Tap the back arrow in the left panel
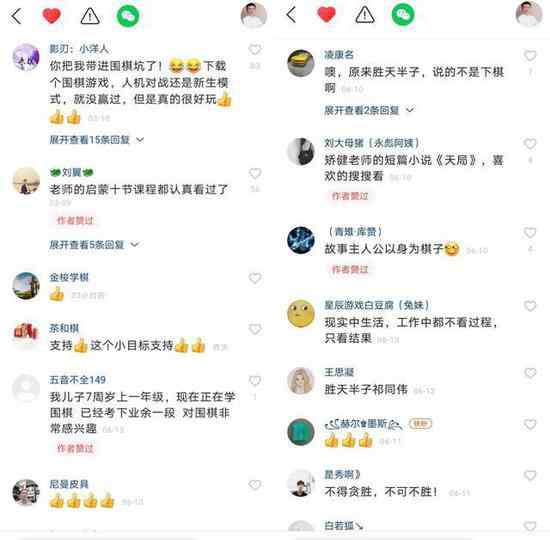Screen dimensions: 550x540 click(x=16, y=16)
